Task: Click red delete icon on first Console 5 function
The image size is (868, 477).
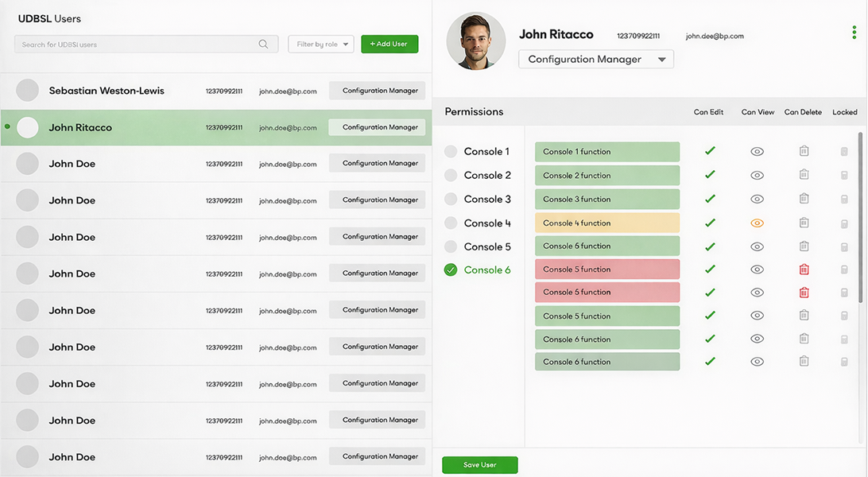Action: pyautogui.click(x=804, y=270)
